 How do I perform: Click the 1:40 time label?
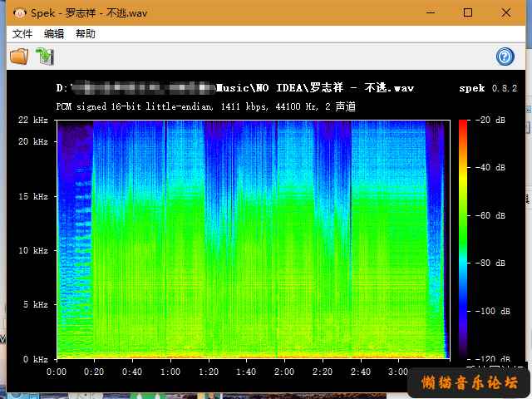[246, 372]
